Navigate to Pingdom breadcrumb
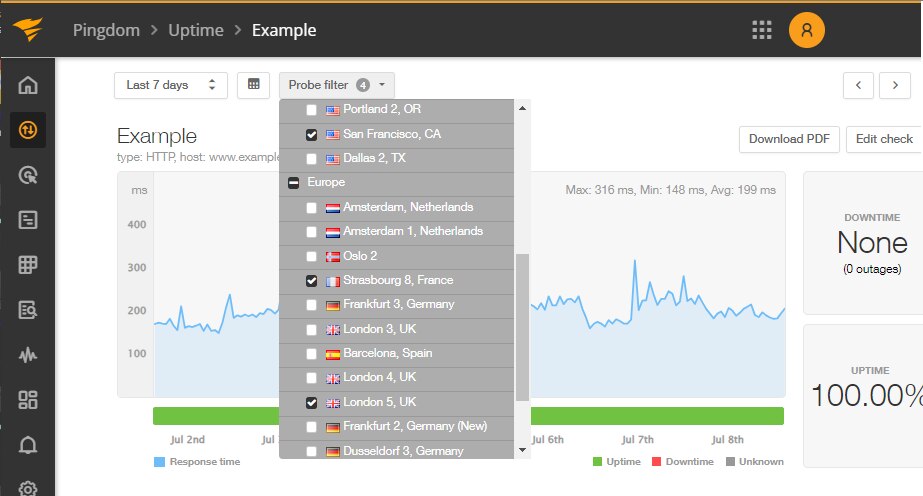This screenshot has width=923, height=496. [106, 30]
